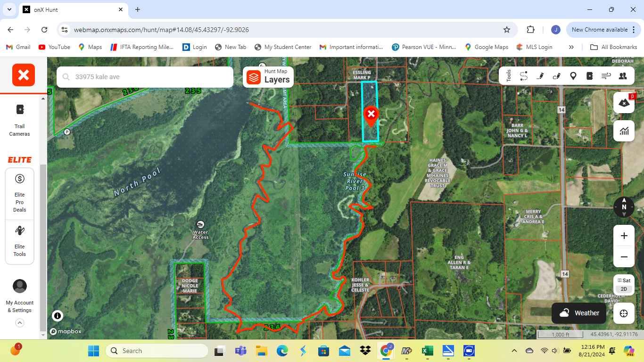Open Elite Tools in the sidebar
The image size is (644, 362).
pos(20,241)
